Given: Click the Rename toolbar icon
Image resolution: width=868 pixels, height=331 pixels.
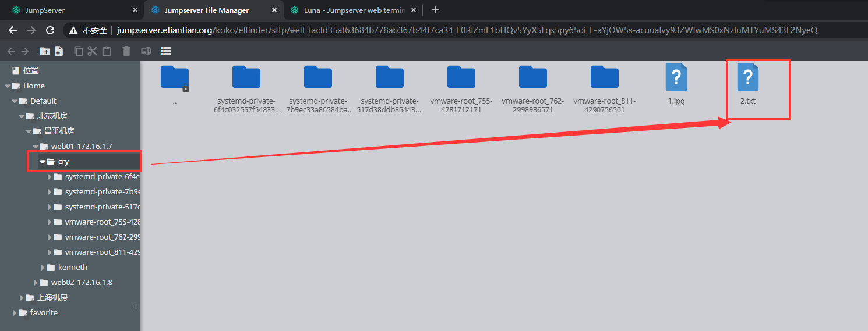Looking at the screenshot, I should 146,51.
